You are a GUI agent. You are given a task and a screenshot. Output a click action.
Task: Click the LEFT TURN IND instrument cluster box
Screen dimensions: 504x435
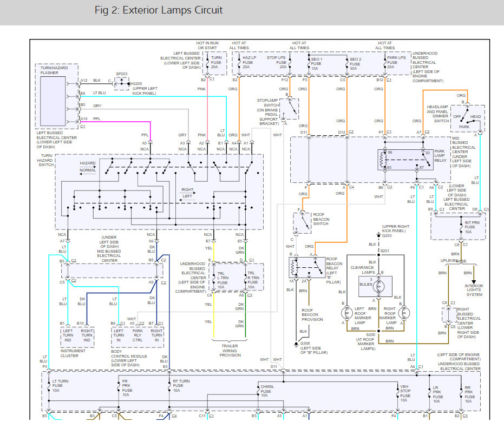pos(68,335)
